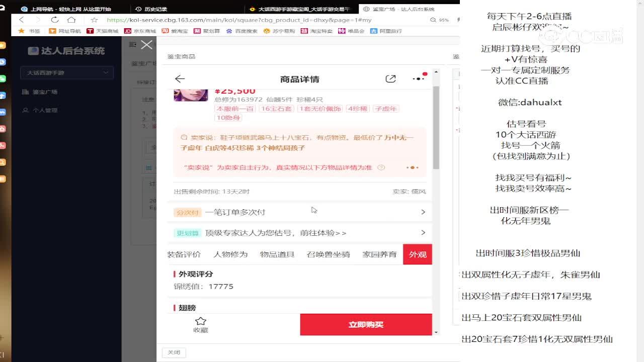Open the 天猫商城 bookmark

pos(102,31)
